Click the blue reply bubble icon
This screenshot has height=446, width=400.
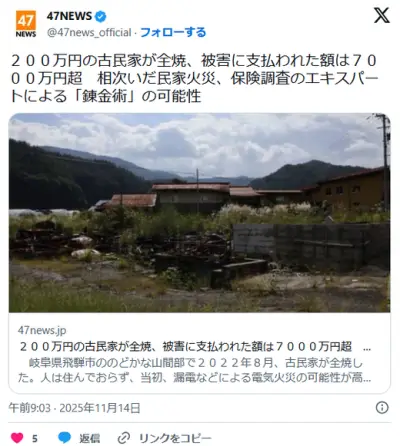[x=65, y=438]
